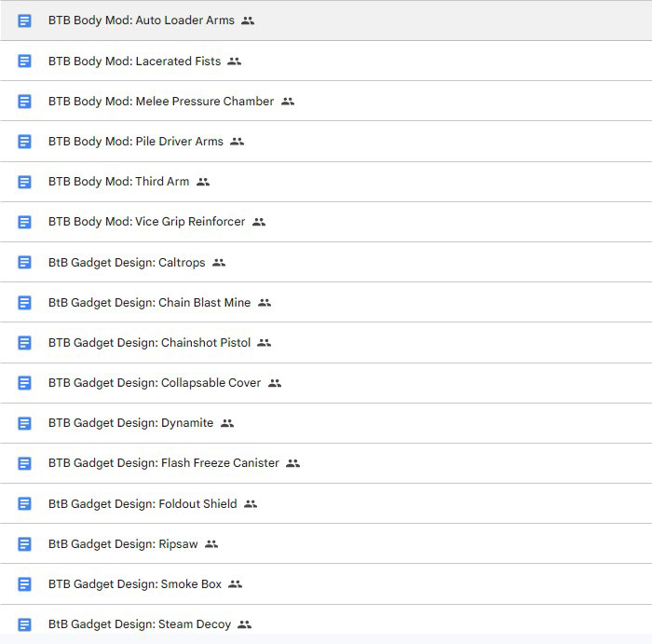The width and height of the screenshot is (652, 644).
Task: Click shared icon beside Steam Decoy
Action: [x=244, y=624]
